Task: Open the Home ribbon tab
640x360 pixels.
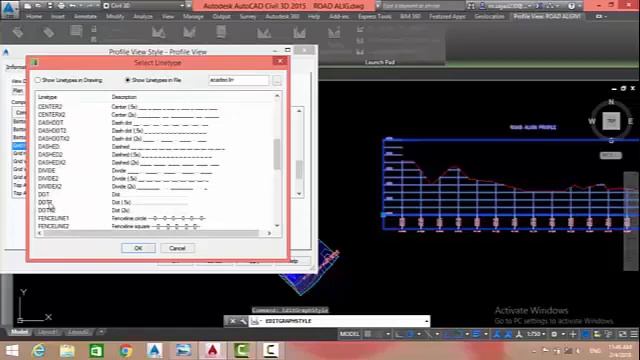Action: point(34,16)
